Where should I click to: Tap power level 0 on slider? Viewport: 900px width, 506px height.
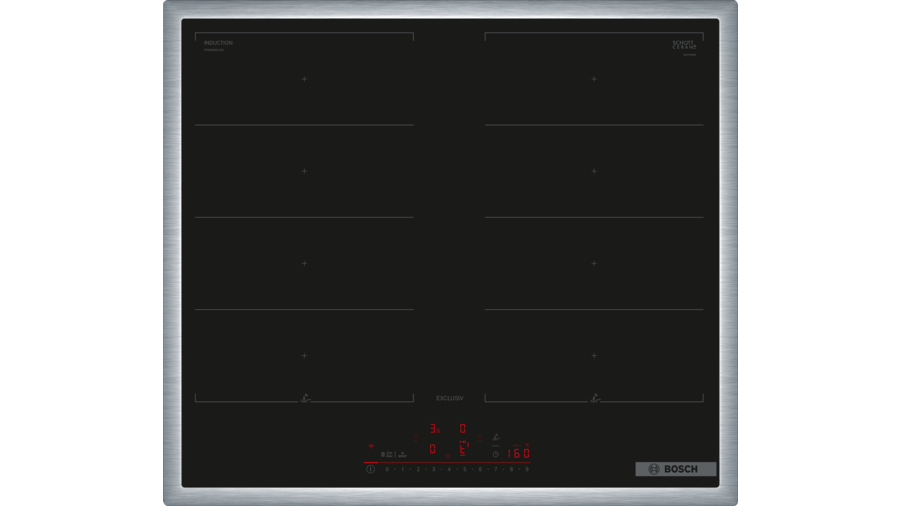[386, 469]
